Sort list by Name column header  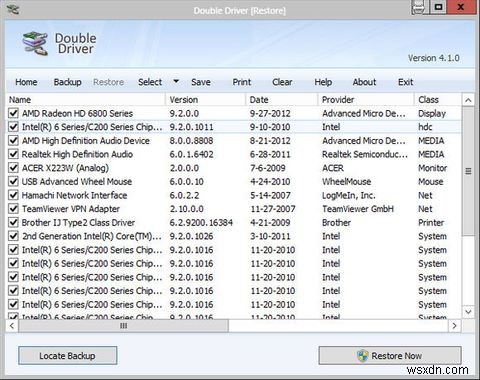(x=86, y=100)
